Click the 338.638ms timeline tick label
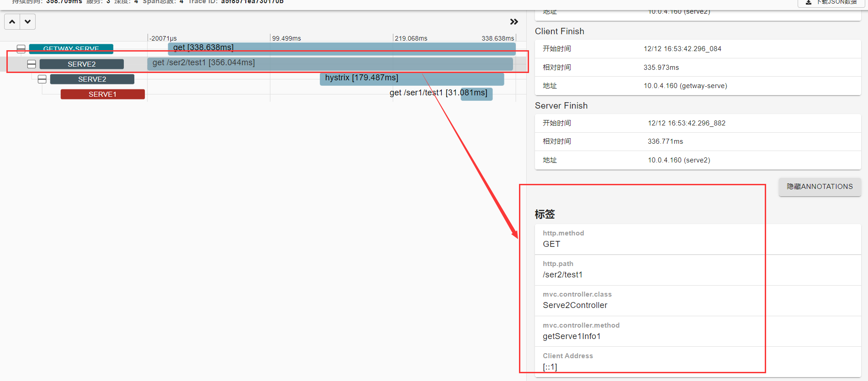This screenshot has width=868, height=381. point(498,38)
